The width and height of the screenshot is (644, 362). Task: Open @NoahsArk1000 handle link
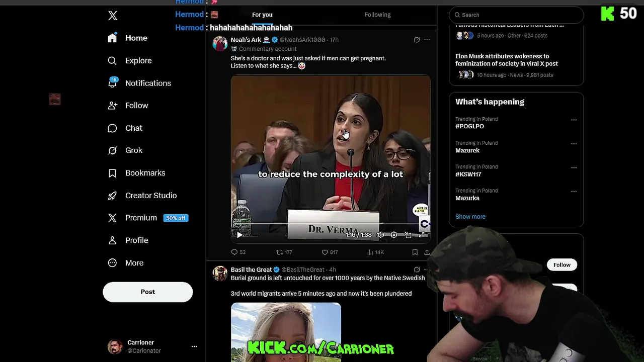[x=302, y=40]
